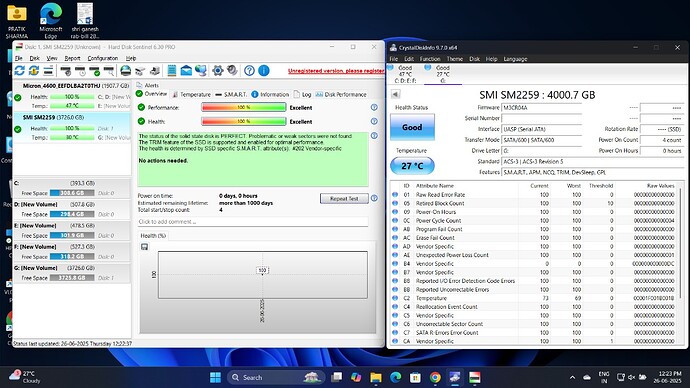
Task: Open the Function menu in CrystalDiskInfo
Action: tap(430, 59)
